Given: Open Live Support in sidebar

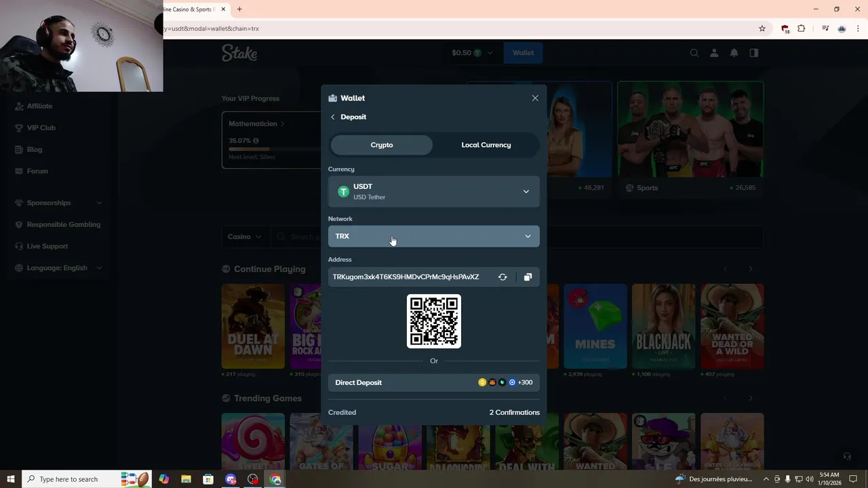Looking at the screenshot, I should (47, 246).
